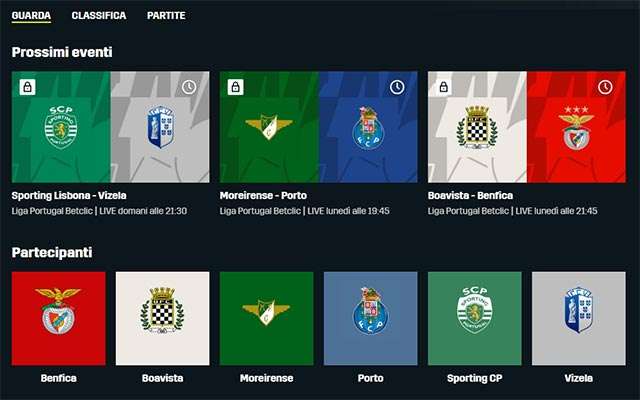Click the Porto crest in Moreirense match card
The height and width of the screenshot is (400, 640).
(x=368, y=128)
